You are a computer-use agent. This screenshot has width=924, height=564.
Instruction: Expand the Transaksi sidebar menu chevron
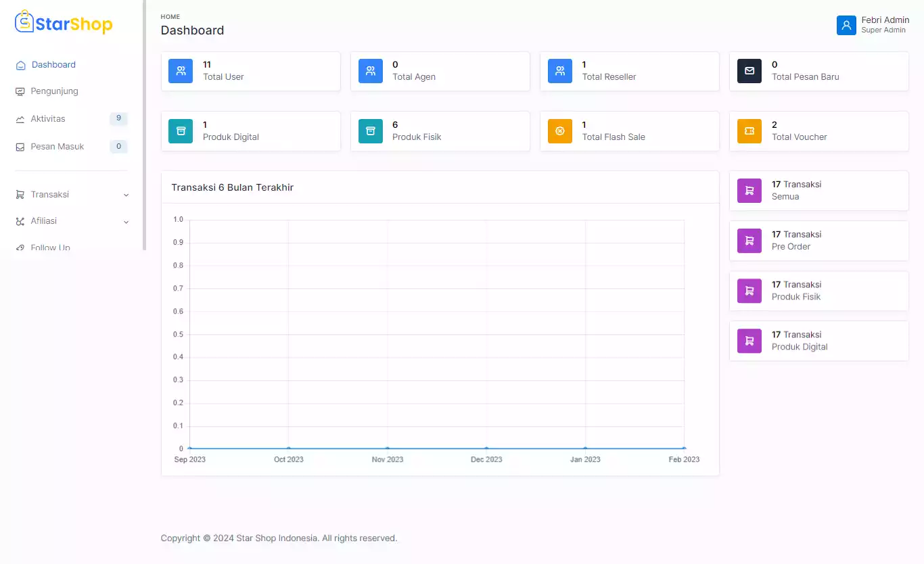[126, 195]
